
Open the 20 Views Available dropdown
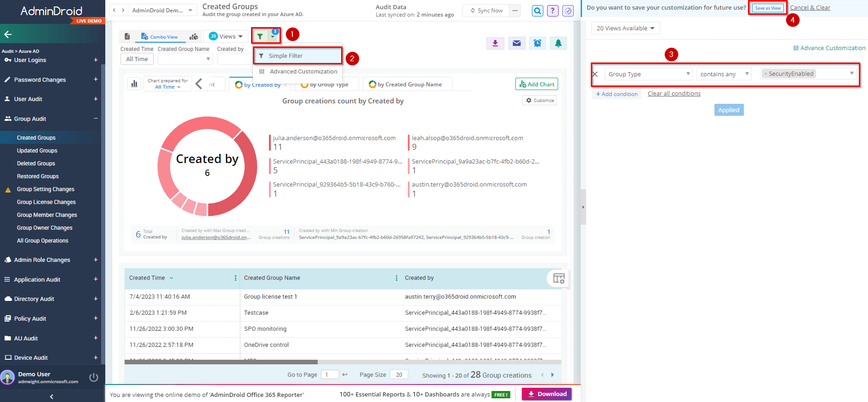click(x=625, y=28)
